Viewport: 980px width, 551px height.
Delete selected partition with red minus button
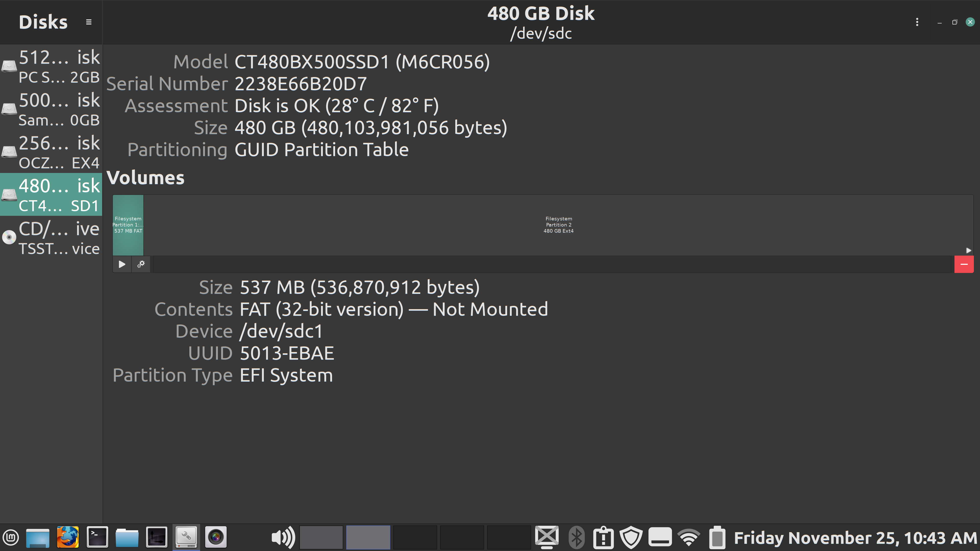point(964,264)
